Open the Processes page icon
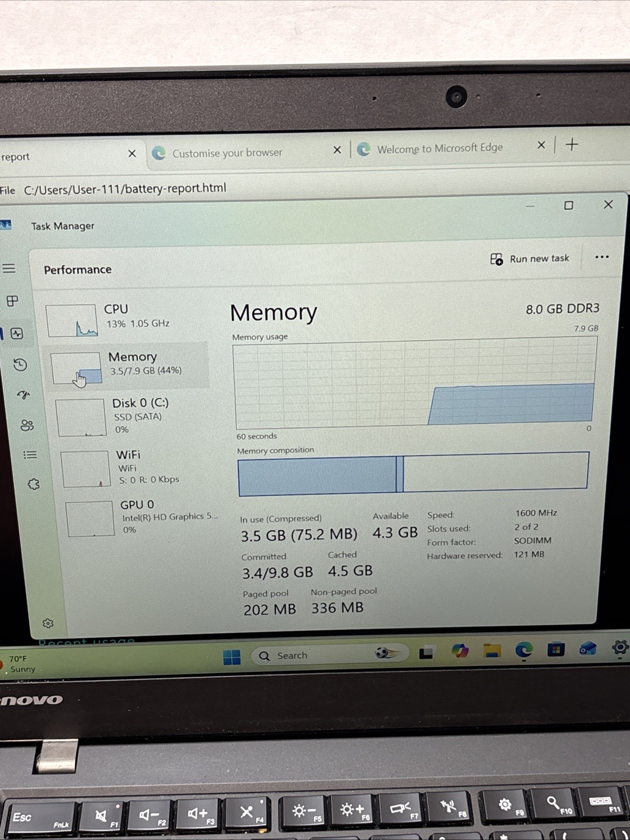The image size is (630, 840). pyautogui.click(x=12, y=300)
